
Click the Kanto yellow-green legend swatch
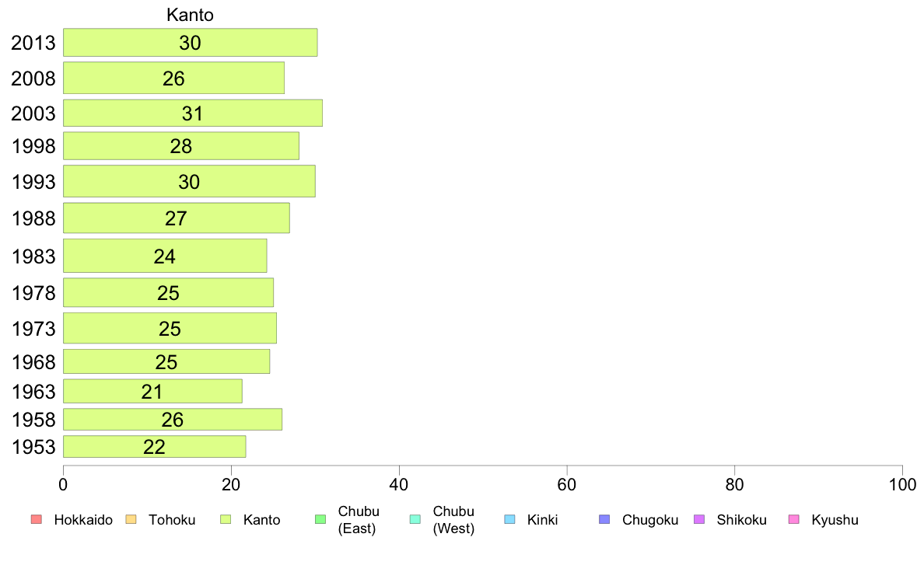[226, 520]
